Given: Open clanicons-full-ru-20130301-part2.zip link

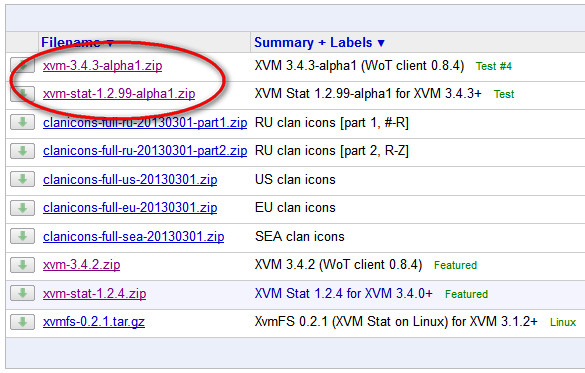Looking at the screenshot, I should (145, 151).
